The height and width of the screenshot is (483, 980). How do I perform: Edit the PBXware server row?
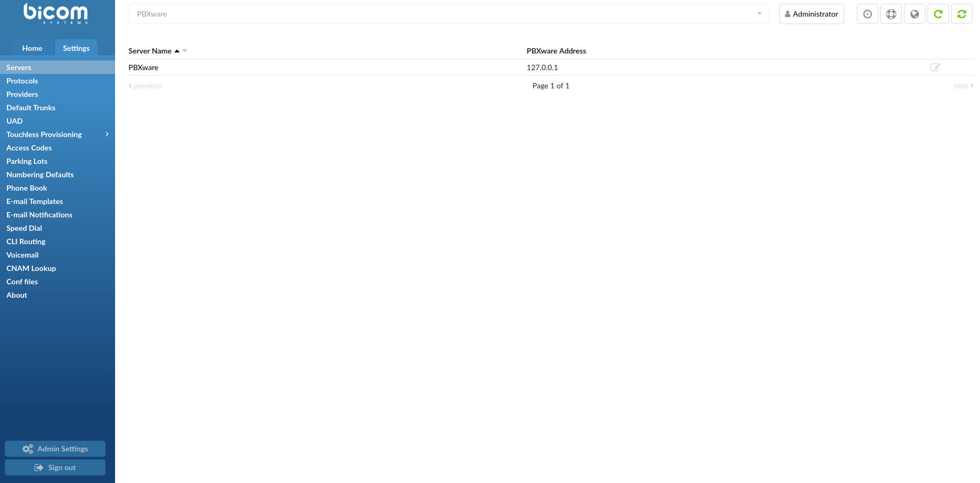coord(935,67)
